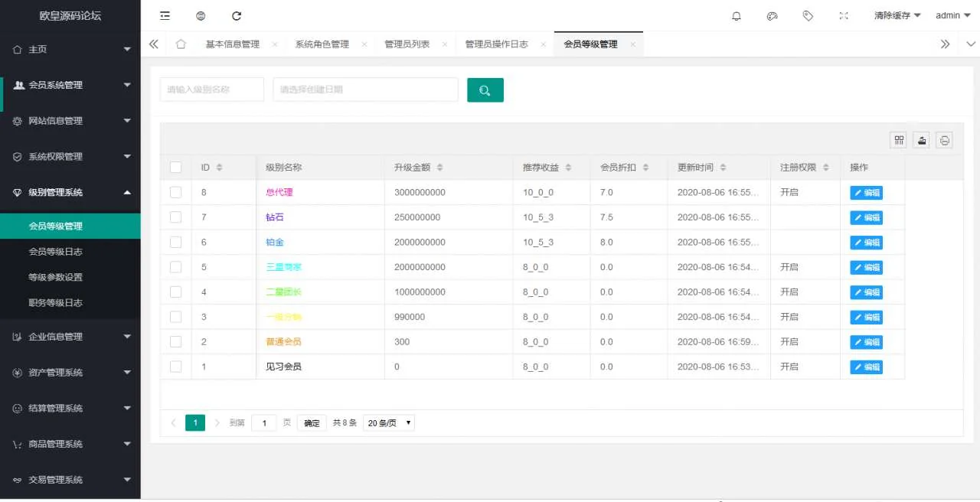This screenshot has width=980, height=502.
Task: Select the checkbox for 见习会员 row
Action: [x=176, y=367]
